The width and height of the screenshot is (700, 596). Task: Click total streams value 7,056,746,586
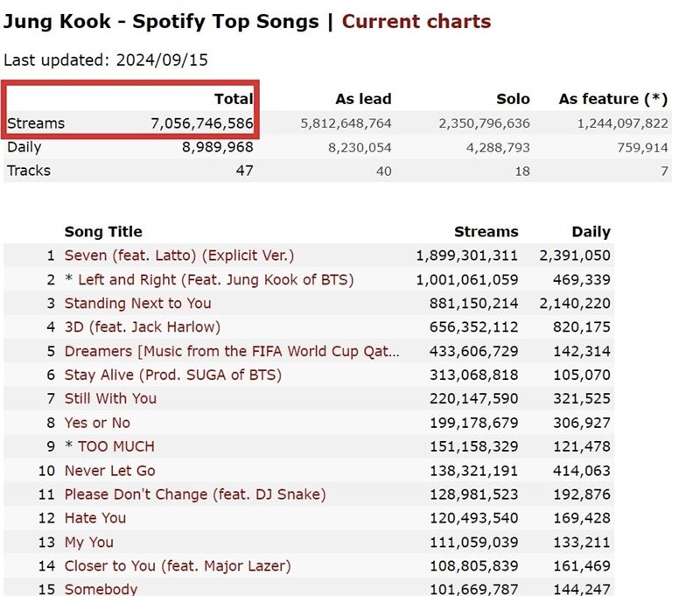tap(202, 123)
